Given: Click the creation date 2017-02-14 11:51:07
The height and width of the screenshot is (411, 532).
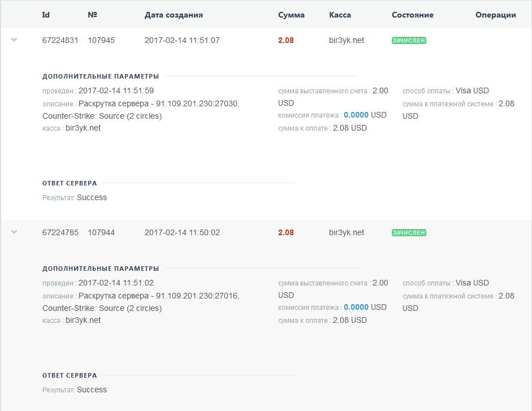Looking at the screenshot, I should [182, 40].
